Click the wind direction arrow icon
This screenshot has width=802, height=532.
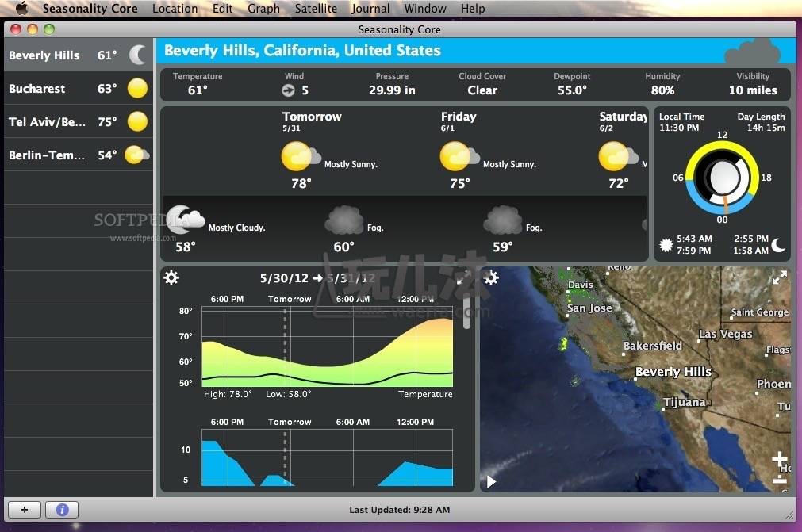click(x=288, y=90)
